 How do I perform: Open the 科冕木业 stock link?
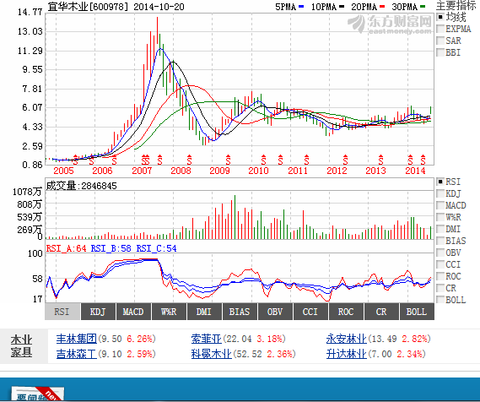211,354
